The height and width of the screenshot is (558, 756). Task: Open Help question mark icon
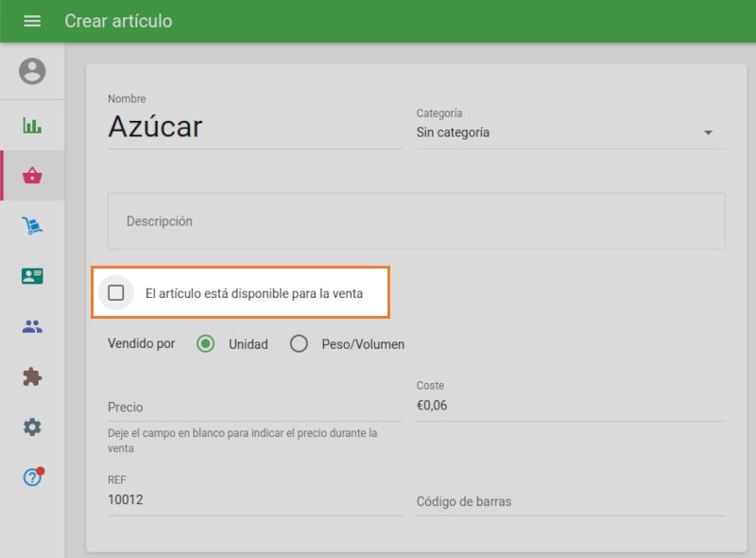[32, 478]
